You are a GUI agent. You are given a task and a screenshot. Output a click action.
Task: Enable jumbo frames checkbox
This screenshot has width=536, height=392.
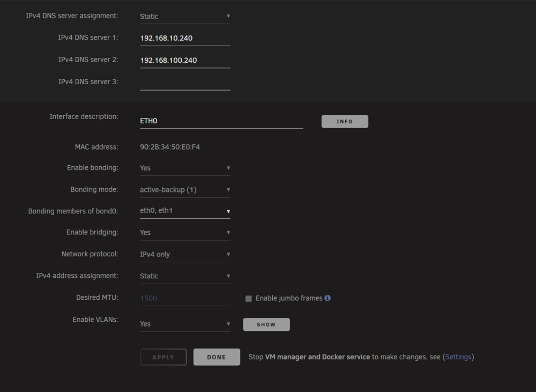pos(249,299)
